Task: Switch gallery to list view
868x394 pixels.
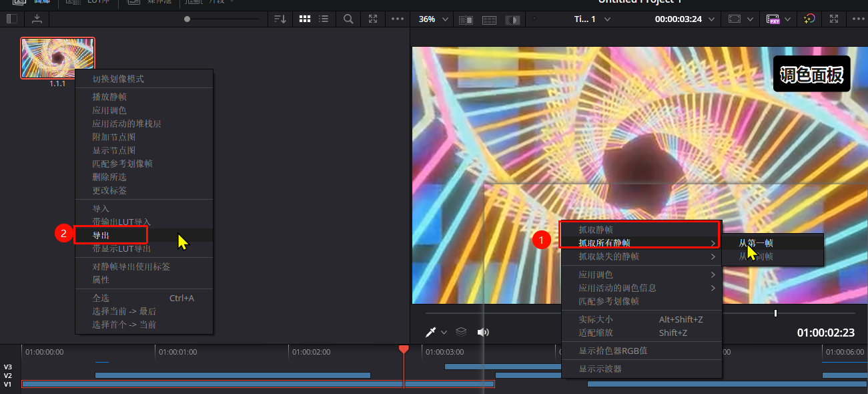Action: point(324,19)
